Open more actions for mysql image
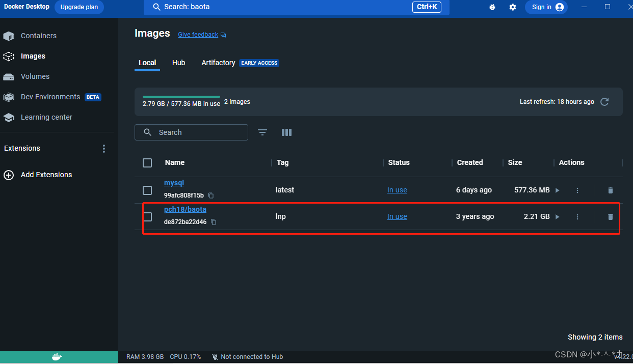Image resolution: width=633 pixels, height=364 pixels. tap(577, 190)
